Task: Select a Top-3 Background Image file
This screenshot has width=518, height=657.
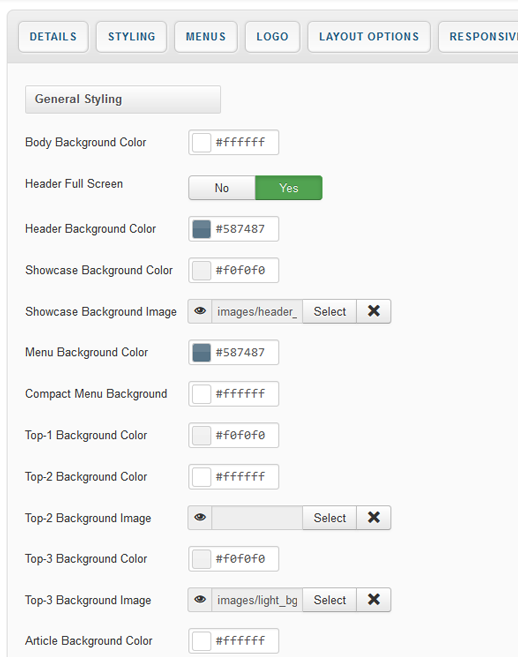Action: tap(330, 600)
